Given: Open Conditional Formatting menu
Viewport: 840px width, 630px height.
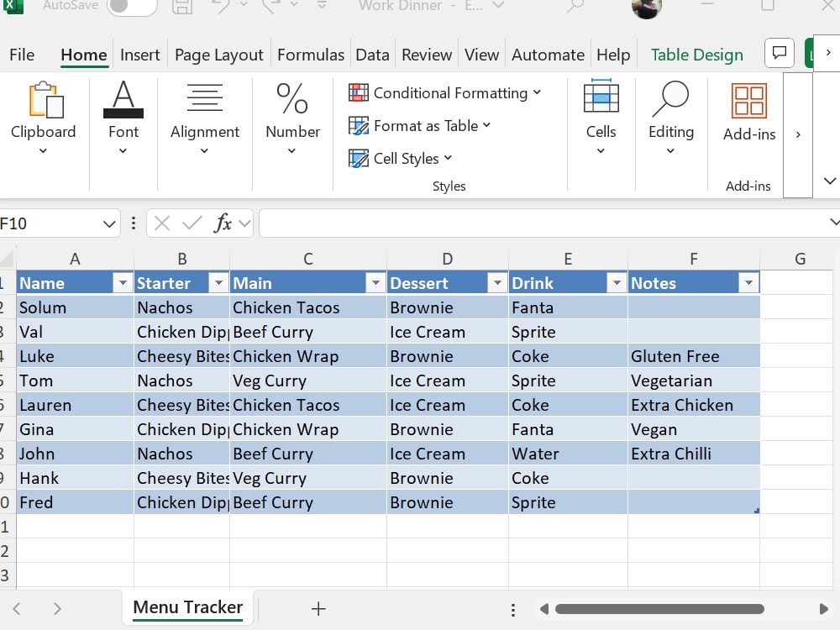Looking at the screenshot, I should point(444,92).
